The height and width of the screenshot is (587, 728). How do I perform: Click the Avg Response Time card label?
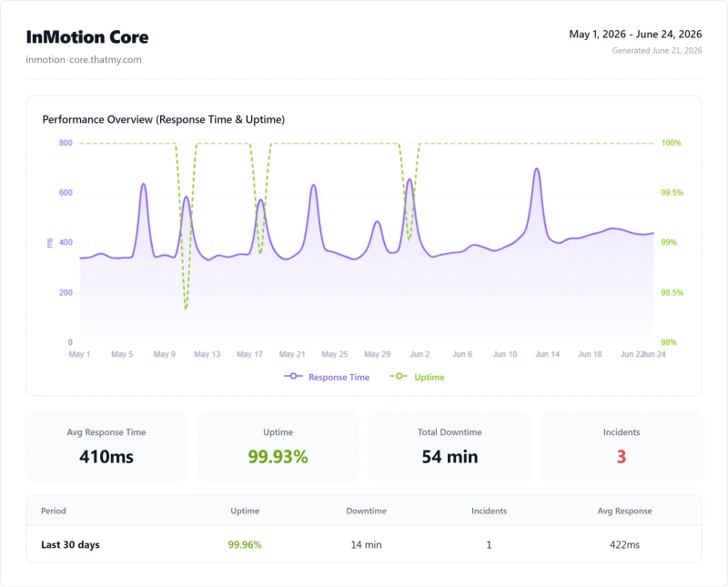tap(106, 432)
